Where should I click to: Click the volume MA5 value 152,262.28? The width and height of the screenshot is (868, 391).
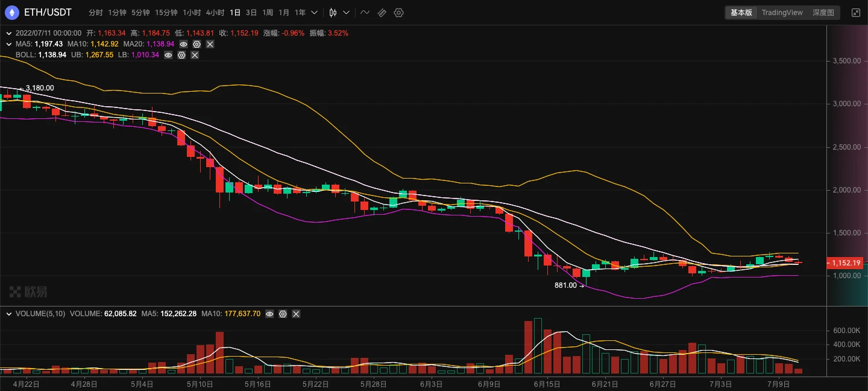(x=178, y=314)
